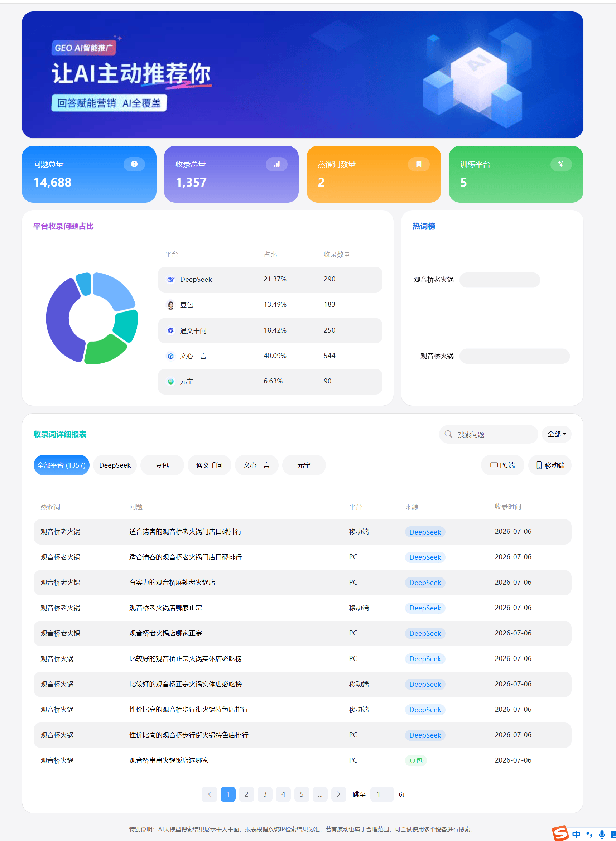Click the search magnifier icon in 搜索问题 box
The height and width of the screenshot is (841, 616).
[x=449, y=434]
